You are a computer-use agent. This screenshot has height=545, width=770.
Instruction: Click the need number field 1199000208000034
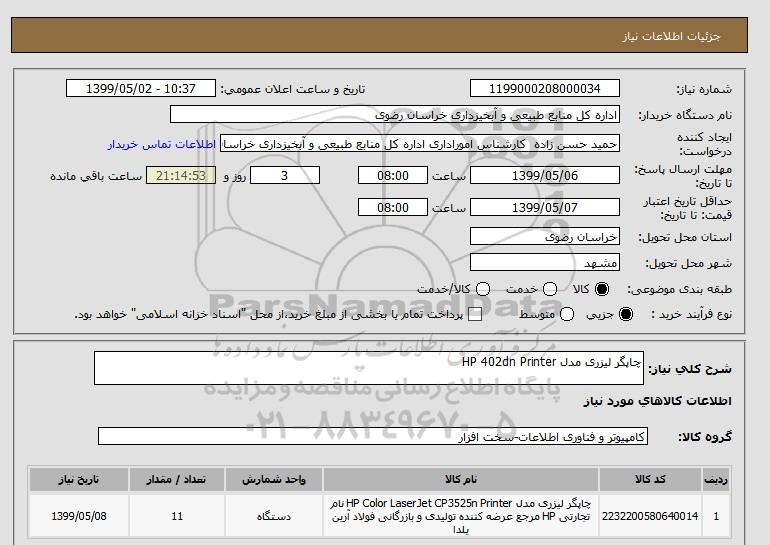pos(545,88)
